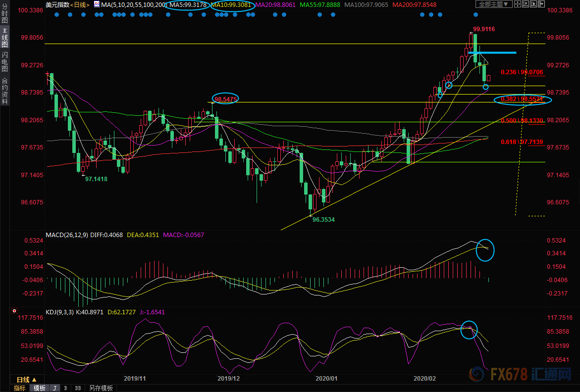Viewport: 580px width, 392px height.
Task: Click the rightmost shift-chart-right icon
Action: click(541, 4)
